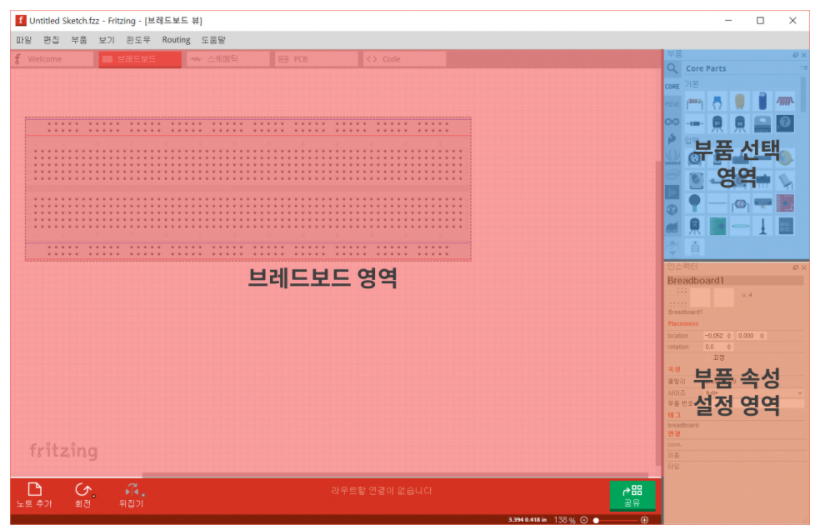Switch to the PCB tab
Screen dimensions: 823x532
coord(316,59)
